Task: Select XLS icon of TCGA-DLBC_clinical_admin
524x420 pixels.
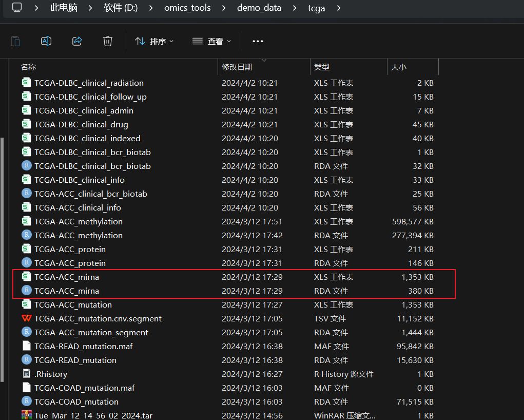Action: click(26, 110)
